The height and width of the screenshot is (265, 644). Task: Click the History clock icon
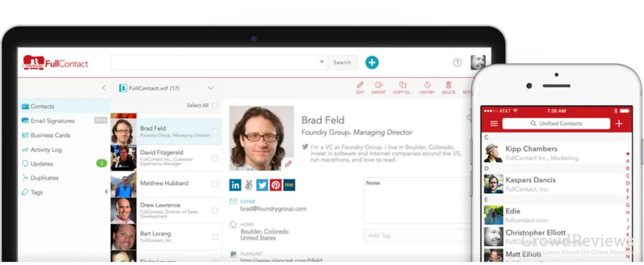click(427, 85)
